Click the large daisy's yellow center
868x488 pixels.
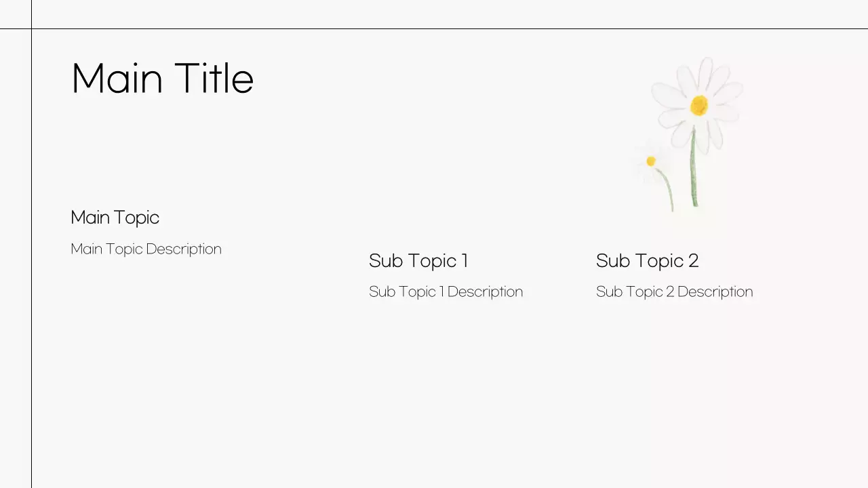[699, 105]
